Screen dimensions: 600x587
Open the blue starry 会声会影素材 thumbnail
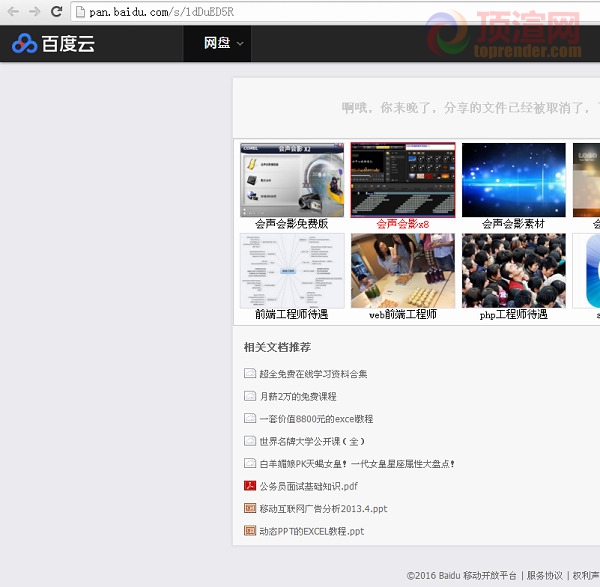click(514, 180)
